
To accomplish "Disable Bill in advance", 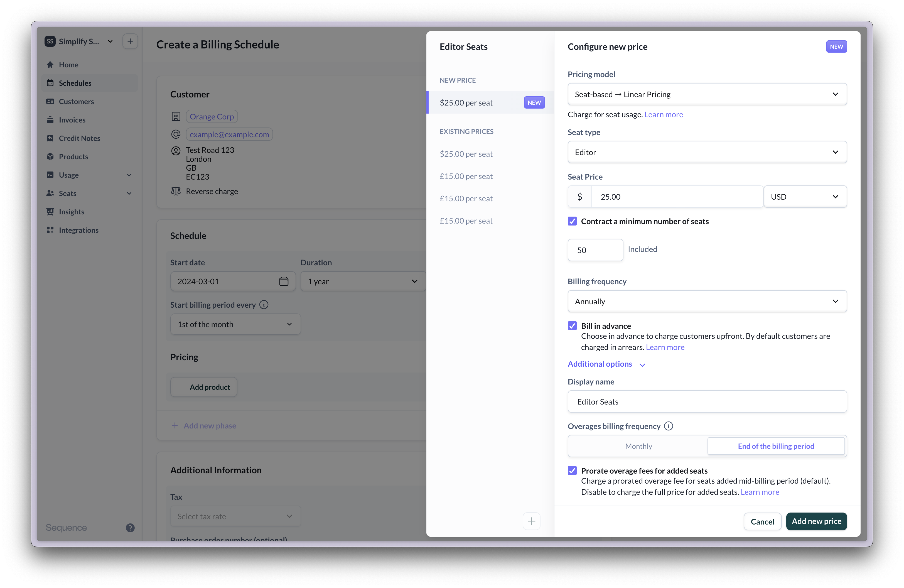I will tap(572, 326).
